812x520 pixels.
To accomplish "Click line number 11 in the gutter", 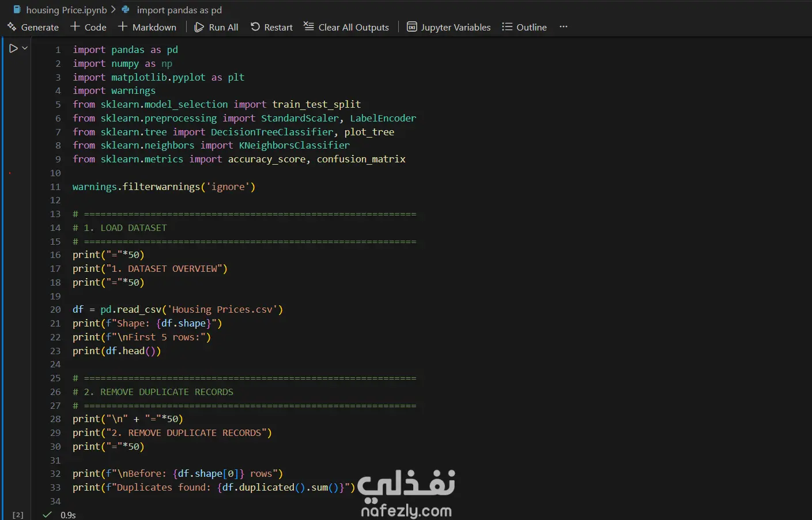I will click(x=55, y=187).
